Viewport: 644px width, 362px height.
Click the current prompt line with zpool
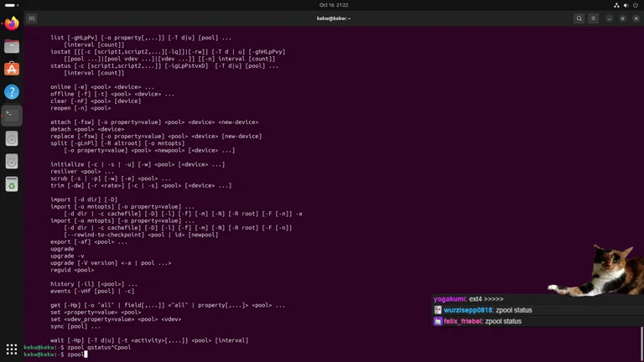55,354
